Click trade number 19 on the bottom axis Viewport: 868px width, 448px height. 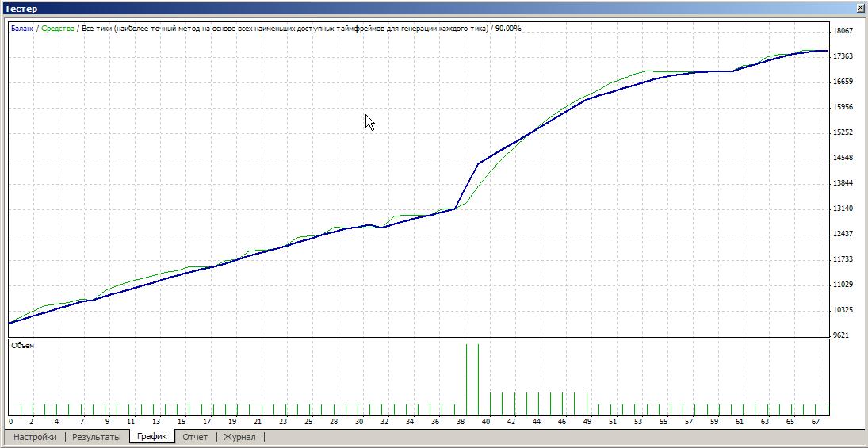pyautogui.click(x=232, y=422)
